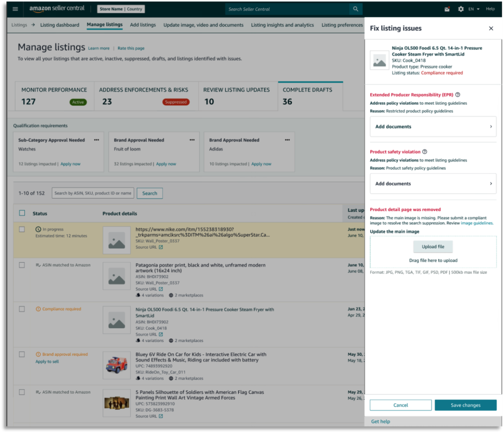Image resolution: width=504 pixels, height=434 pixels.
Task: Switch to the Add listings tab
Action: [x=143, y=25]
